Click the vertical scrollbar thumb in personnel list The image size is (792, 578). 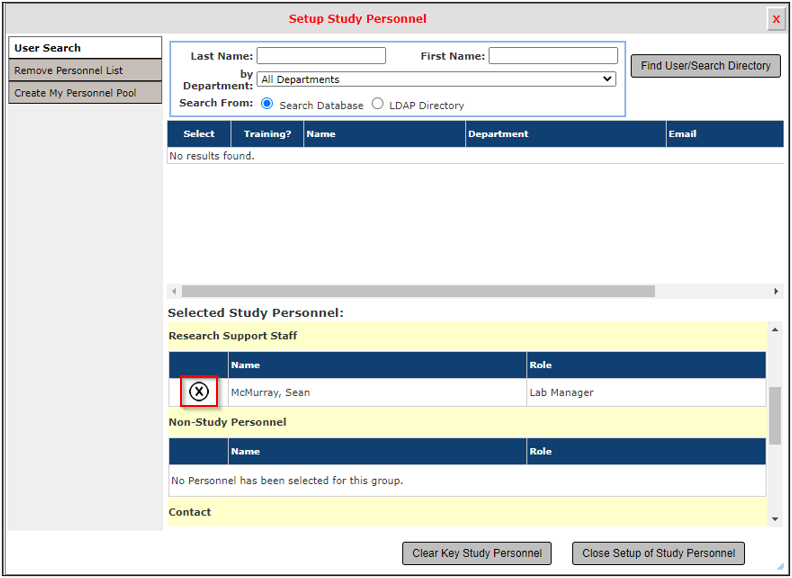775,416
